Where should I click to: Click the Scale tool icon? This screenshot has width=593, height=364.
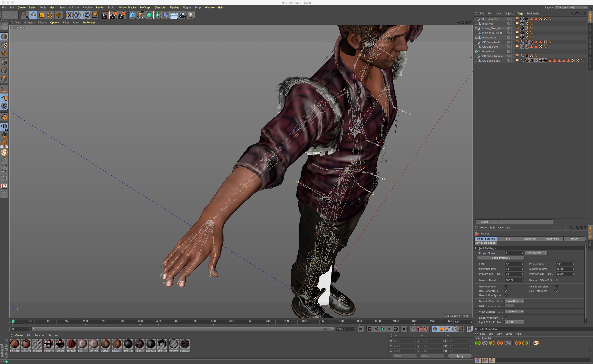[42, 15]
